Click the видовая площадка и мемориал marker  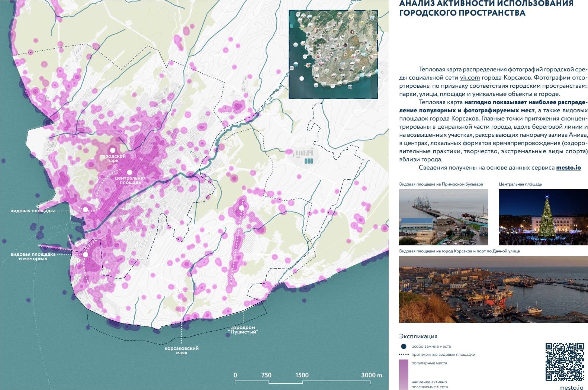tap(85, 255)
